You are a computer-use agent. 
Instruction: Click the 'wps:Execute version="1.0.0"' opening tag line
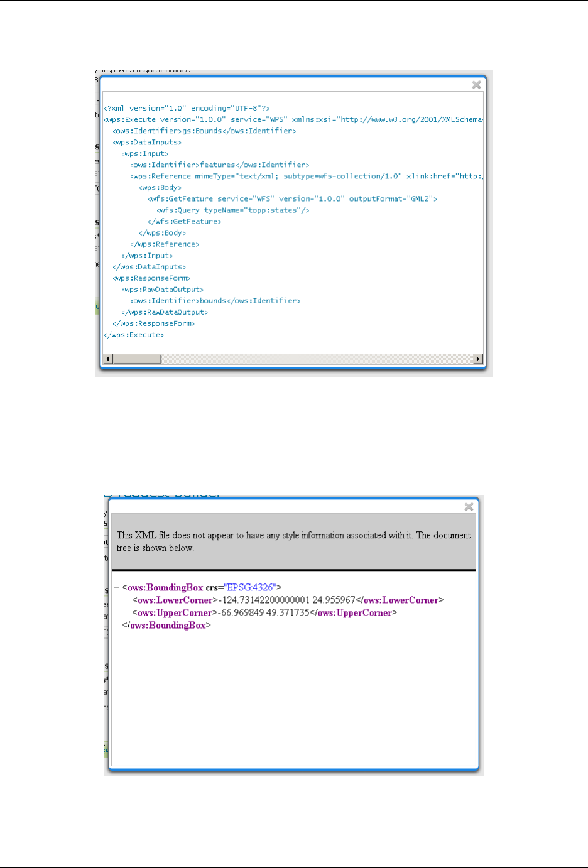coord(293,119)
